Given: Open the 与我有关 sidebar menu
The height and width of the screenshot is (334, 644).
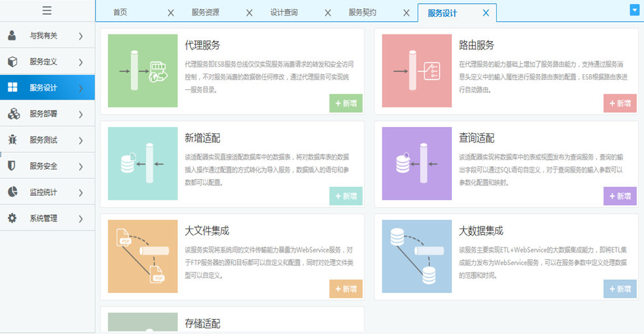Looking at the screenshot, I should (48, 36).
